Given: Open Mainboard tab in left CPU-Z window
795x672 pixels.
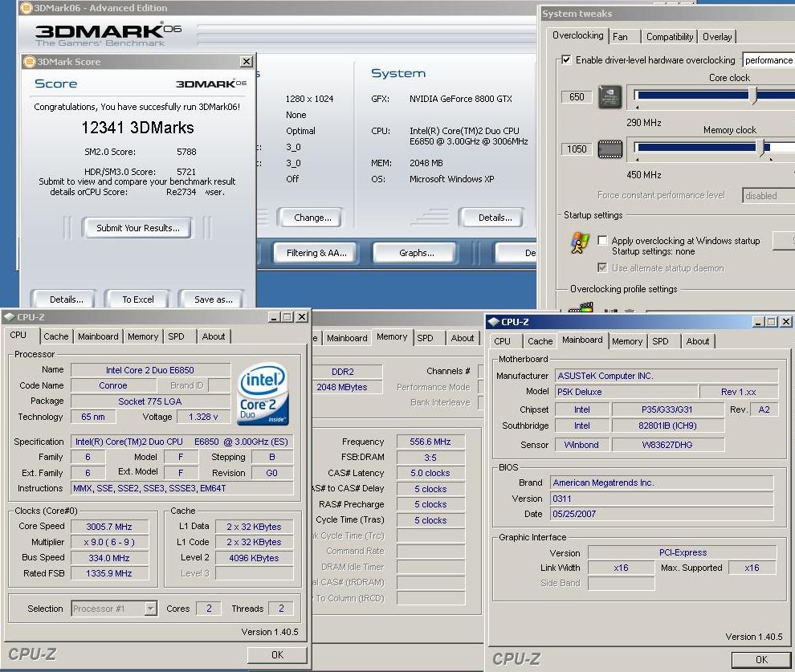Looking at the screenshot, I should tap(98, 336).
